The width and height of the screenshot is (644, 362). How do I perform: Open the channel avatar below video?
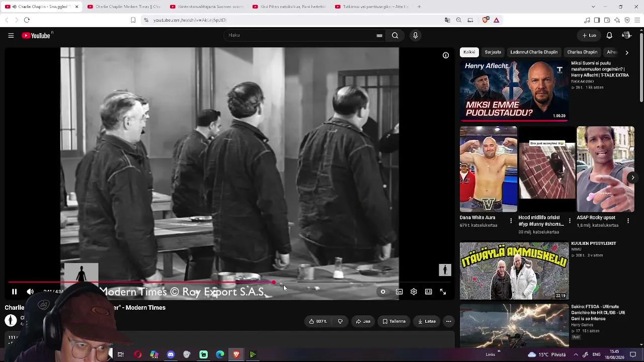tap(11, 320)
